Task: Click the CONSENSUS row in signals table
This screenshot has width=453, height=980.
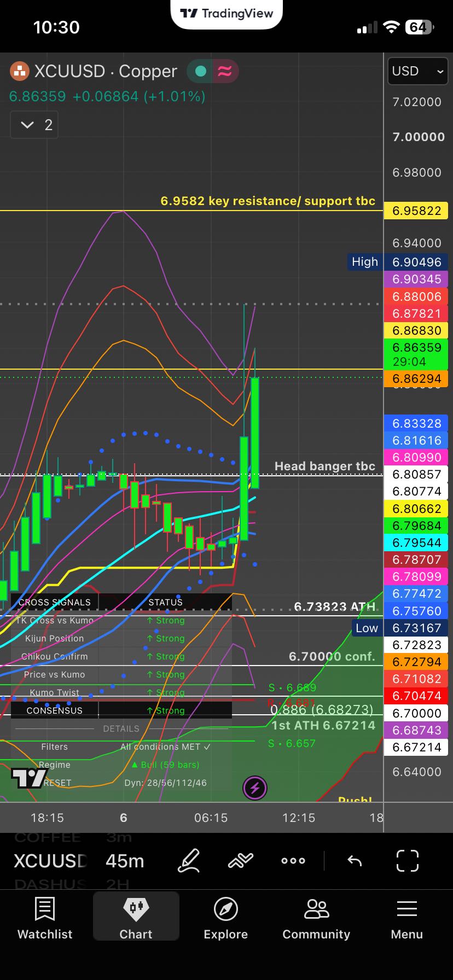Action: click(121, 710)
